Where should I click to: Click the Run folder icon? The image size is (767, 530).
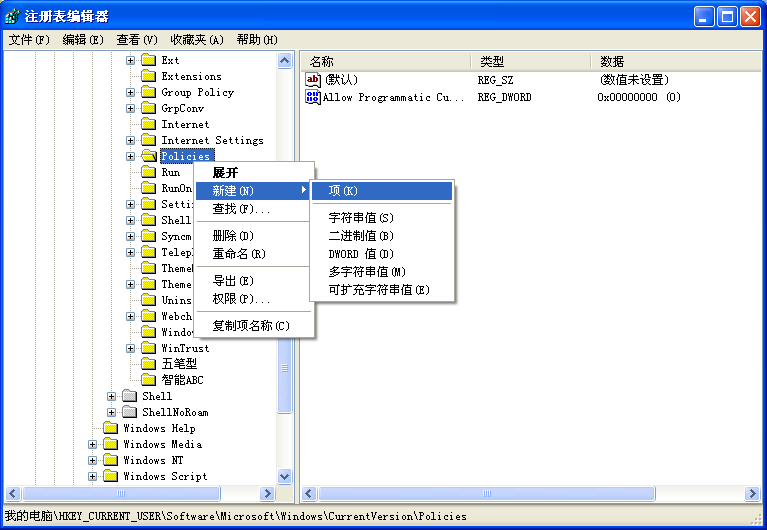point(148,172)
